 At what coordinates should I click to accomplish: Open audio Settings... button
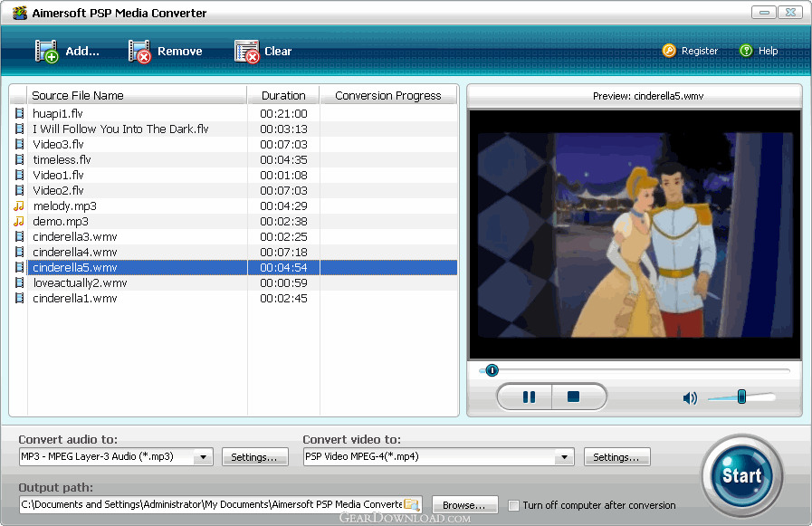point(254,457)
